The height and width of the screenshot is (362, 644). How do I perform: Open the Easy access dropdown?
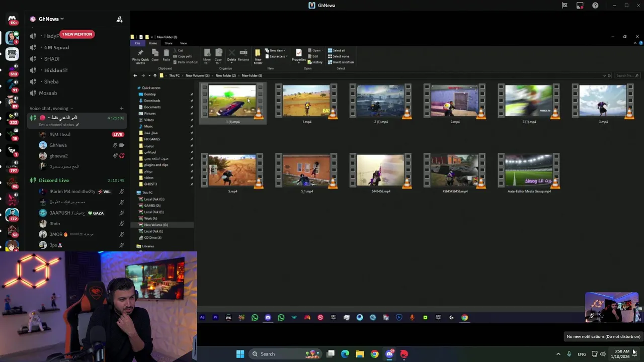(276, 56)
